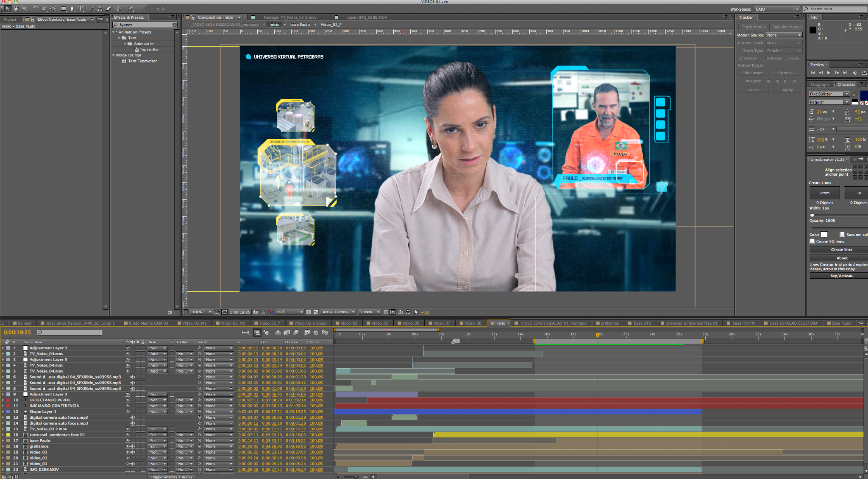Screen dimensions: 868x479
Task: Switch to the grafismos timeline tab
Action: coord(609,323)
